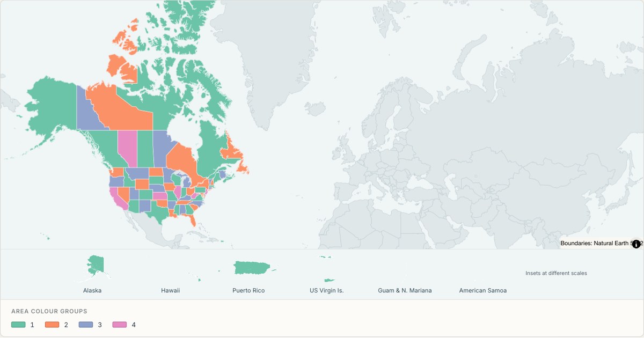The image size is (644, 338).
Task: Click the Guam & N. Mariana label
Action: click(x=405, y=290)
